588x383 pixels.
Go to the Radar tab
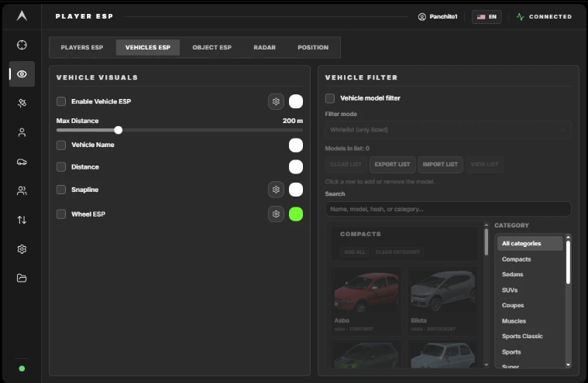pyautogui.click(x=264, y=47)
